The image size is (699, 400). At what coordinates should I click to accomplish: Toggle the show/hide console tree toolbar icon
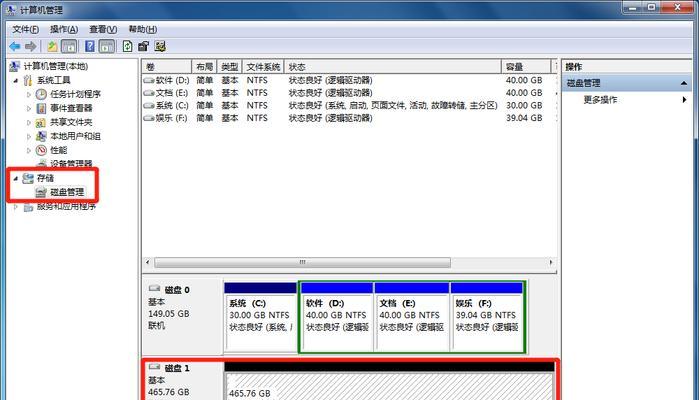[69, 46]
